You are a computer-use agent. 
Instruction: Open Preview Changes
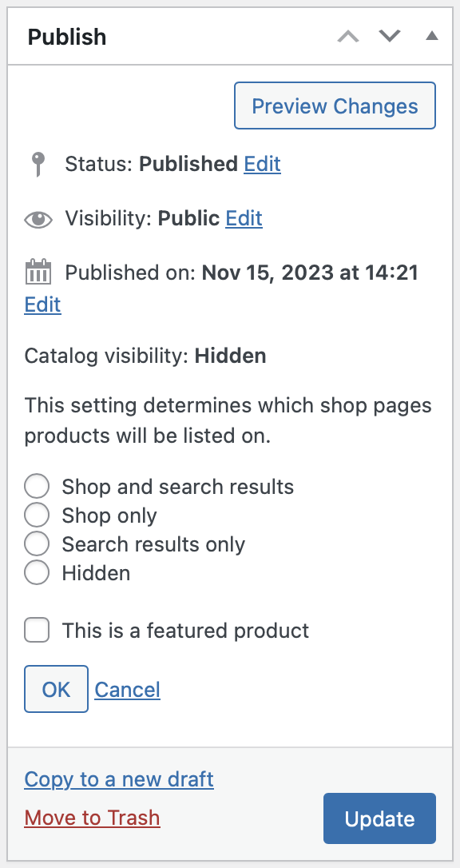335,106
